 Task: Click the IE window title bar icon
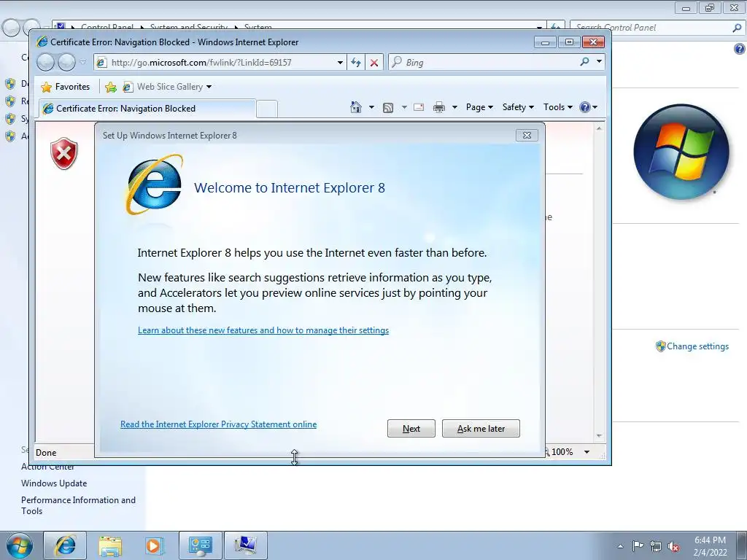[42, 42]
